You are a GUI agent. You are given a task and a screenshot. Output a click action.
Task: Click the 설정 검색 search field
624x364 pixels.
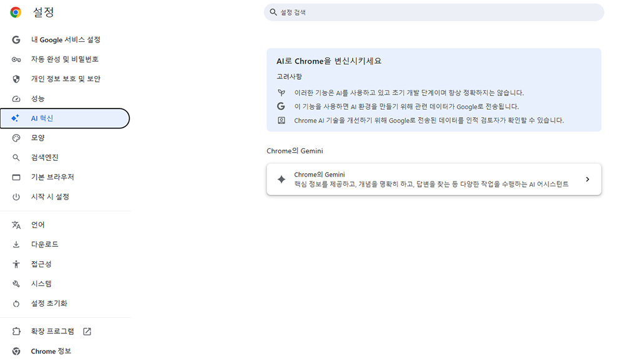(434, 12)
